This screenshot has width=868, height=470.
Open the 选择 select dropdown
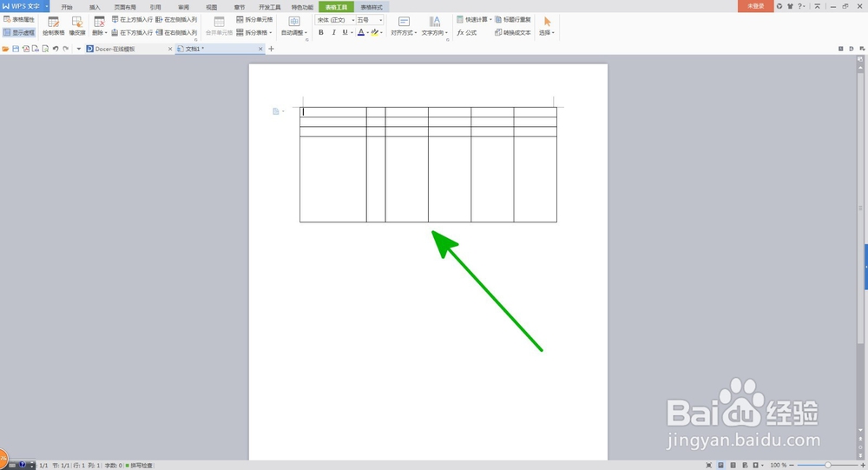(x=547, y=26)
